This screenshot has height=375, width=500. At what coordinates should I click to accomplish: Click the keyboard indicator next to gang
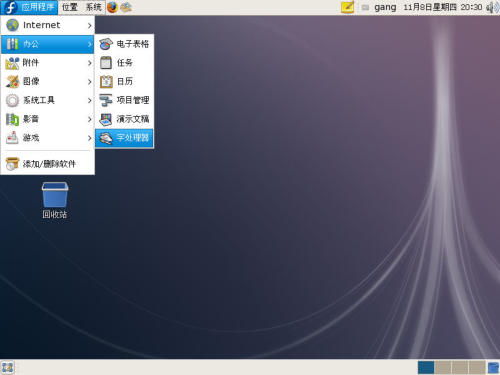coord(365,7)
